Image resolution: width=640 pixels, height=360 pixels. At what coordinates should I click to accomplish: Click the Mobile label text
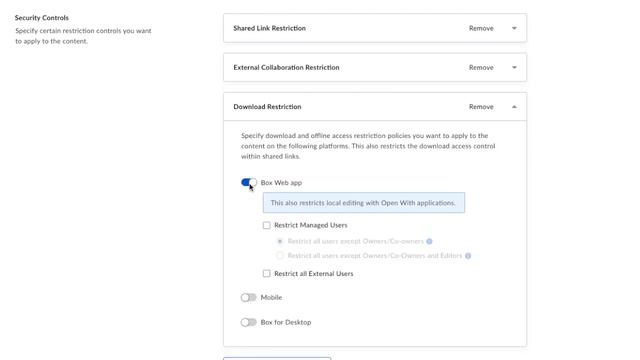pos(271,298)
